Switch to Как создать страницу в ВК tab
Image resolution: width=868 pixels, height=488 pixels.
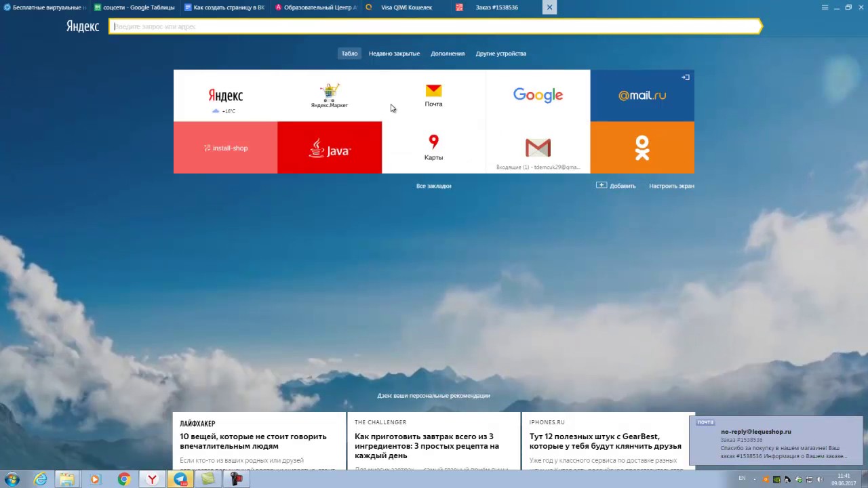pyautogui.click(x=225, y=7)
